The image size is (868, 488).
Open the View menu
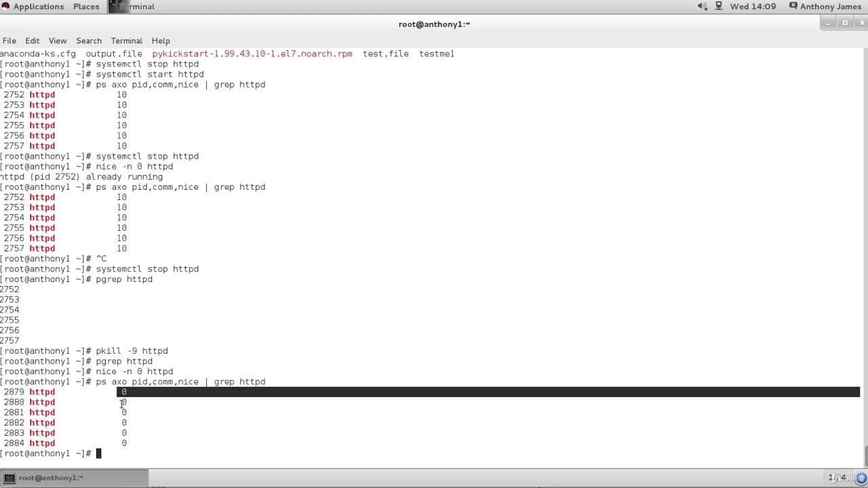[58, 41]
